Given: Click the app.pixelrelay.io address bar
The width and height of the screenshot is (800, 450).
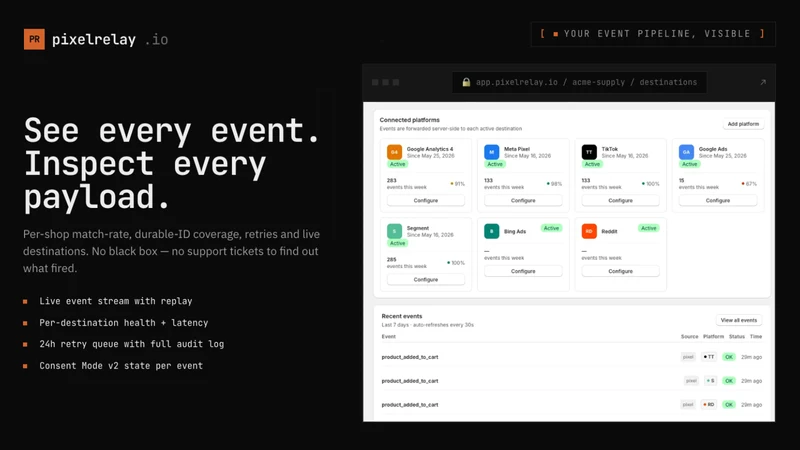Looking at the screenshot, I should (x=579, y=82).
